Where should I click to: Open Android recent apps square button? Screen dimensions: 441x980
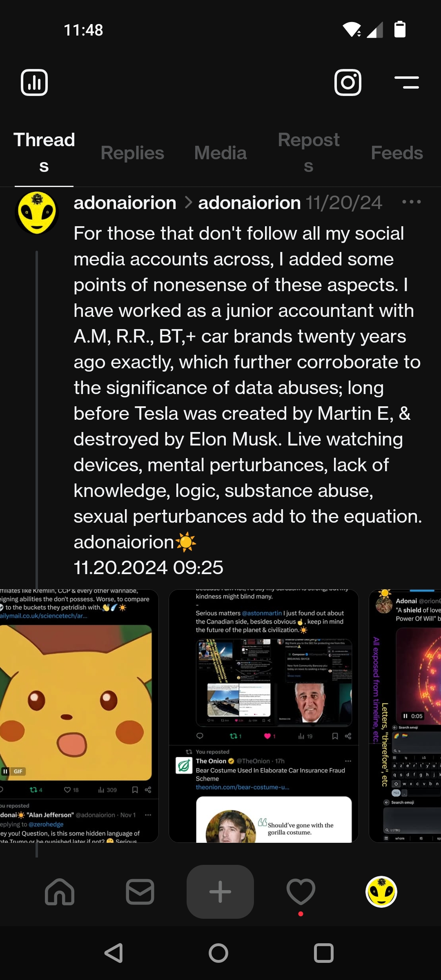(x=324, y=953)
